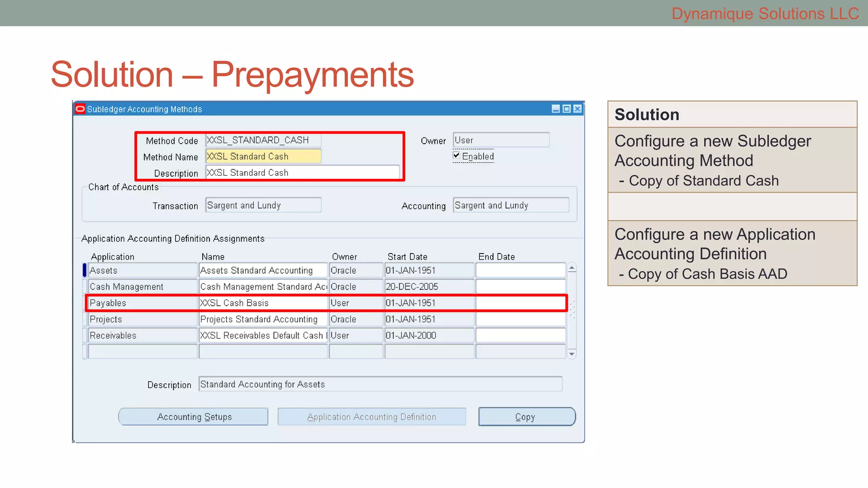Select the Assets row record indicator

(84, 270)
